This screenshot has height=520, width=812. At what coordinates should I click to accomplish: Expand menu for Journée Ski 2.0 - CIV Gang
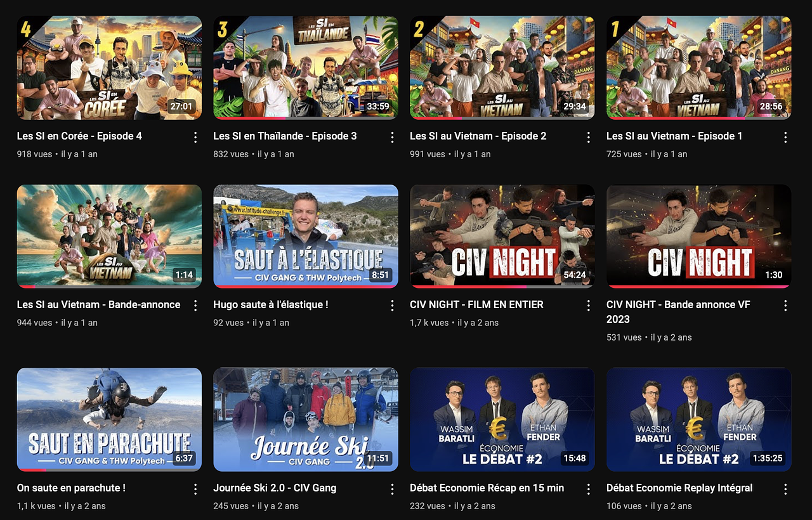point(392,489)
